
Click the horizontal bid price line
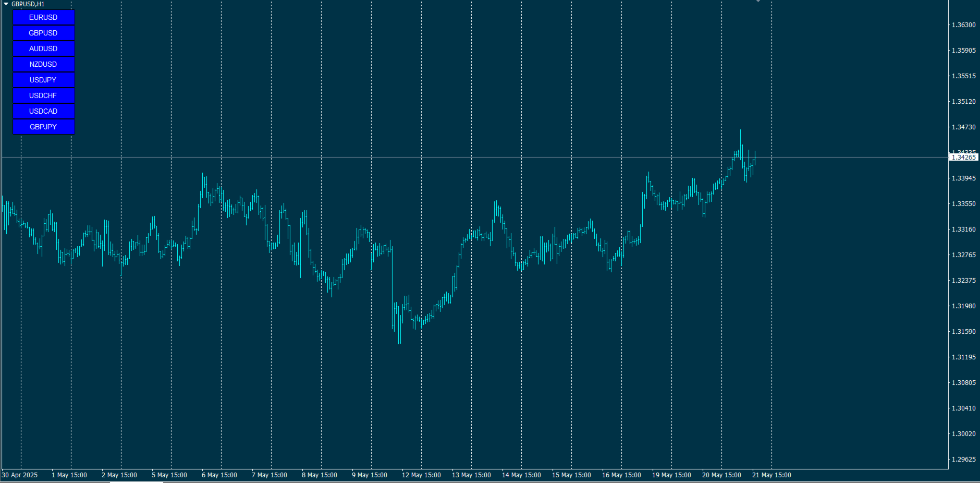tap(469, 156)
